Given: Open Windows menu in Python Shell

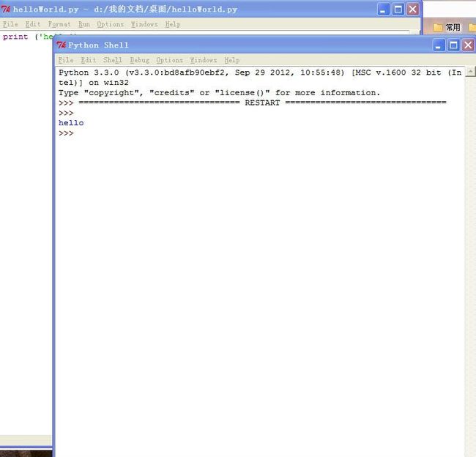Looking at the screenshot, I should [x=204, y=60].
